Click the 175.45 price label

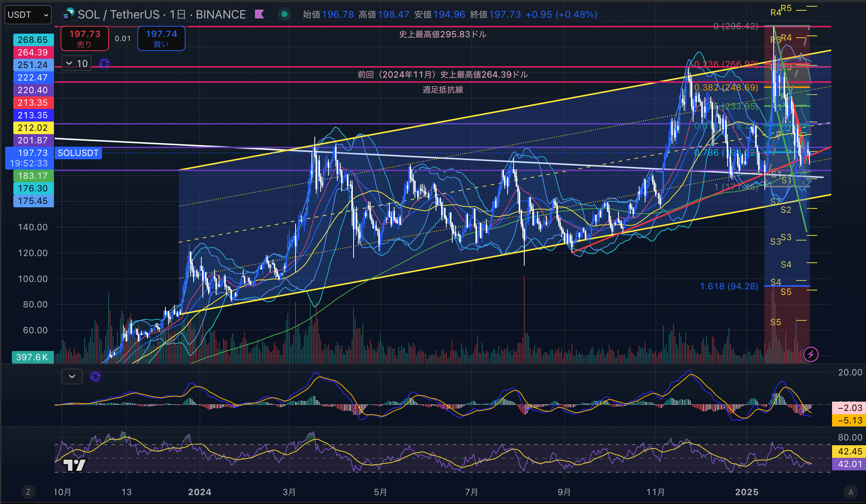tap(33, 201)
